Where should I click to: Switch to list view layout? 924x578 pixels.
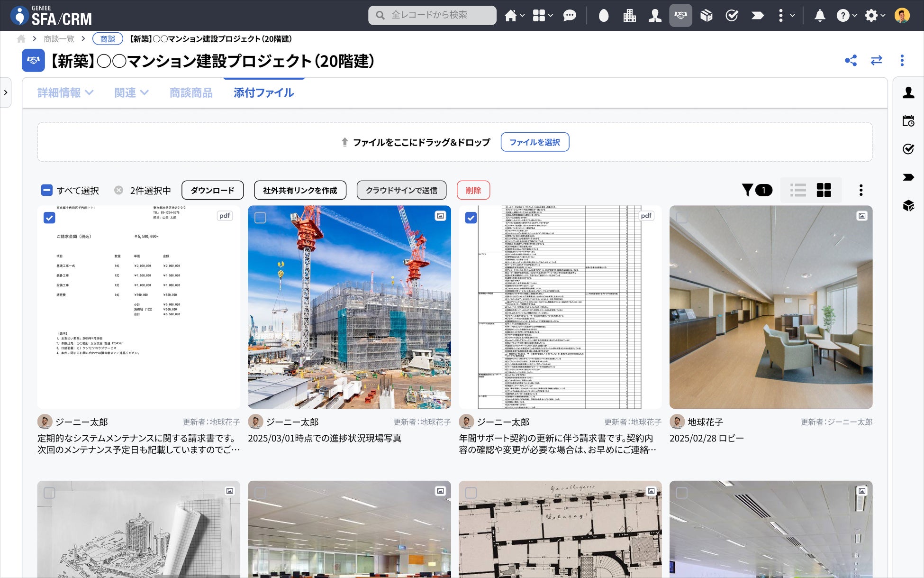798,190
